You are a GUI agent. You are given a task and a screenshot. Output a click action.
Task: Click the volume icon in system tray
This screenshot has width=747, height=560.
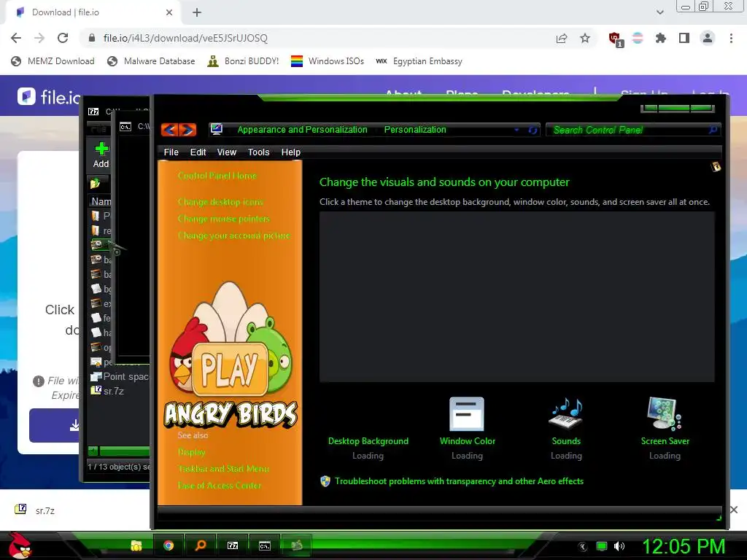[619, 546]
